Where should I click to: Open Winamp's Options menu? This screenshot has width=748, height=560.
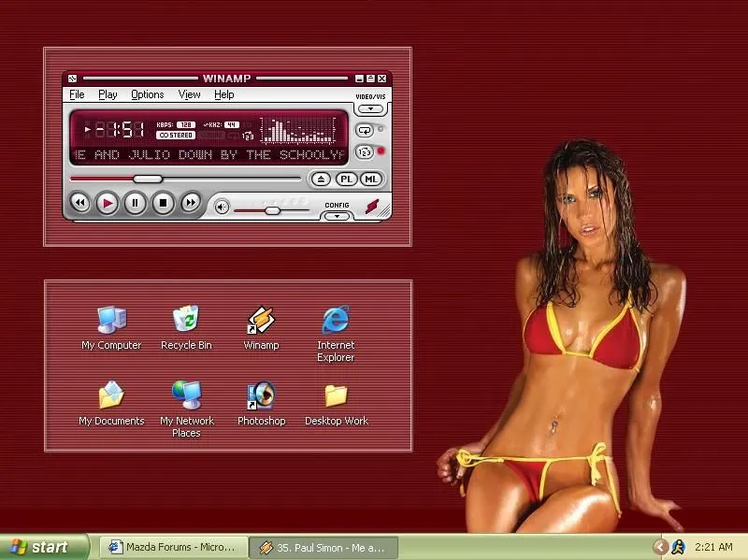click(x=147, y=94)
